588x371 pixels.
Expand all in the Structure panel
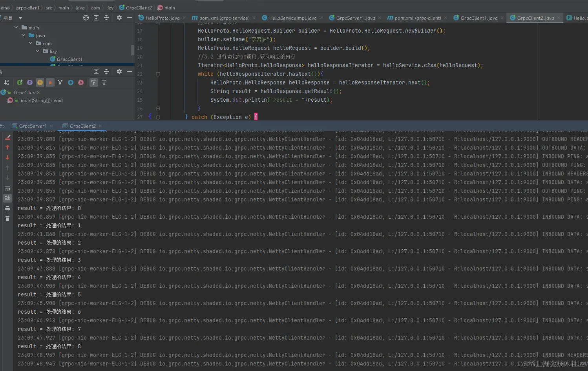tap(96, 71)
